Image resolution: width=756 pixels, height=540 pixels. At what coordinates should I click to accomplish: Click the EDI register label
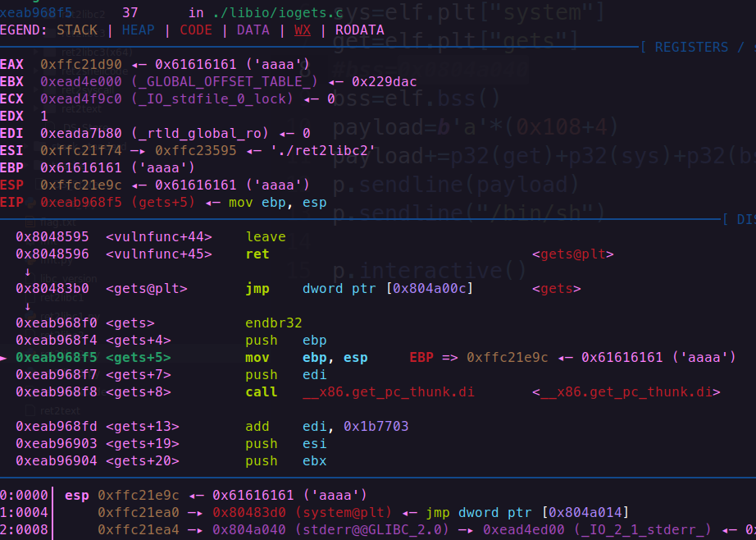click(11, 133)
